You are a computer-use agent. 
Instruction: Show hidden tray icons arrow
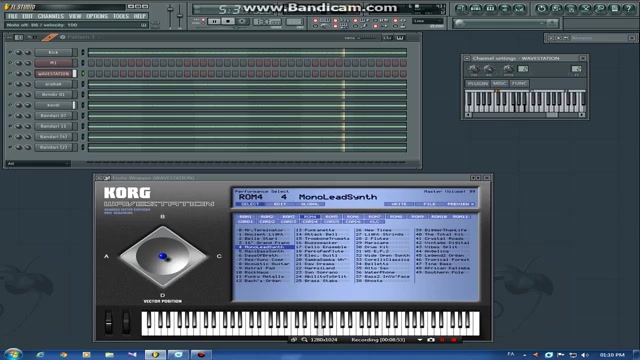point(525,355)
